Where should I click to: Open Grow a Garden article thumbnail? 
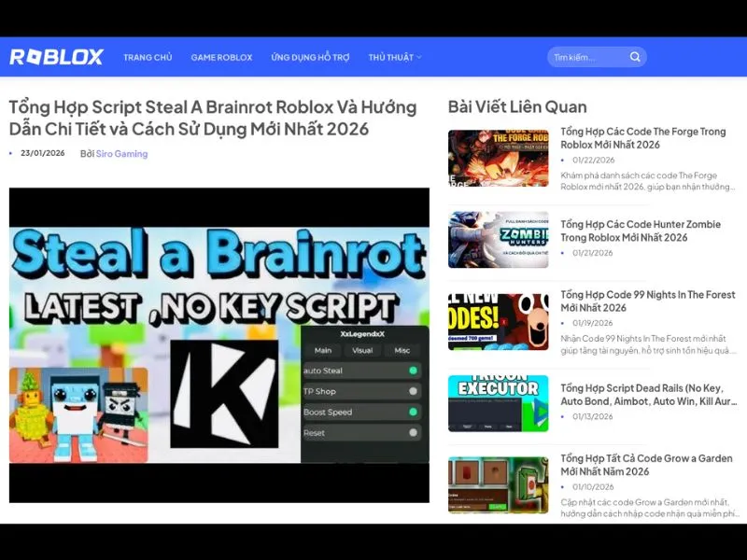click(499, 485)
